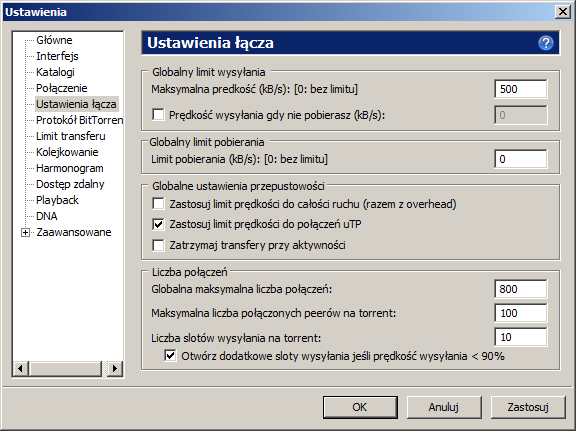Click the tree scrollbar right arrow
Screen dimensions: 576x431
[x=115, y=368]
